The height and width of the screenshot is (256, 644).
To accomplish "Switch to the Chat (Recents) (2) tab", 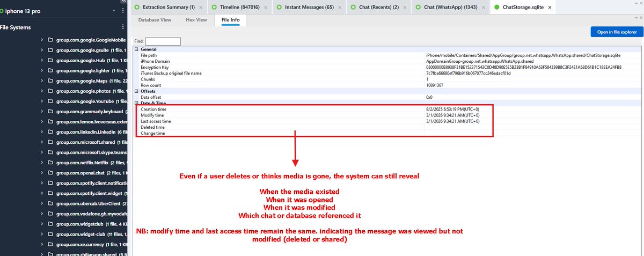I will coord(379,8).
